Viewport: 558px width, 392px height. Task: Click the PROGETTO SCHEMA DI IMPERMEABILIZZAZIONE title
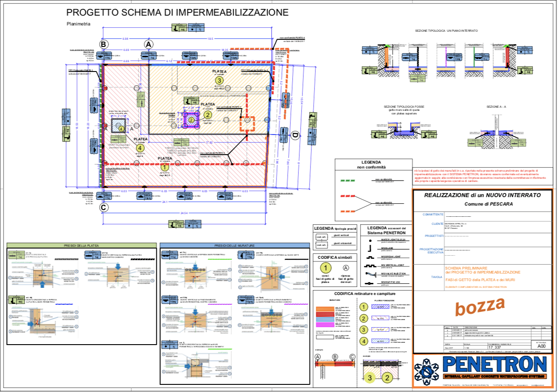177,13
